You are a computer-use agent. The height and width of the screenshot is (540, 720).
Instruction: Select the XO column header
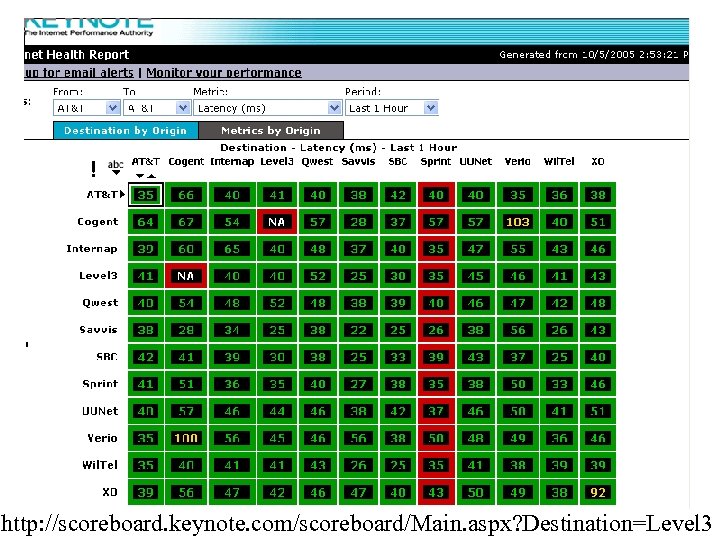[598, 162]
